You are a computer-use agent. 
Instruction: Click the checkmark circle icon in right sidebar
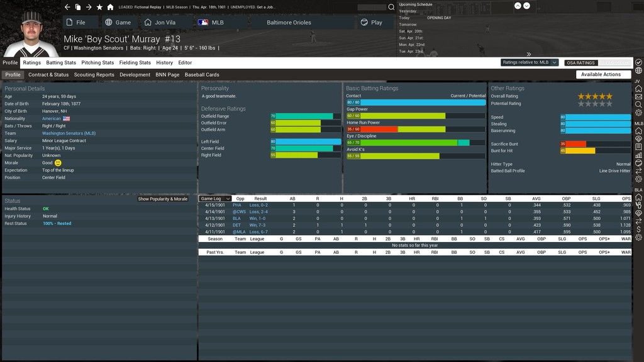click(638, 63)
